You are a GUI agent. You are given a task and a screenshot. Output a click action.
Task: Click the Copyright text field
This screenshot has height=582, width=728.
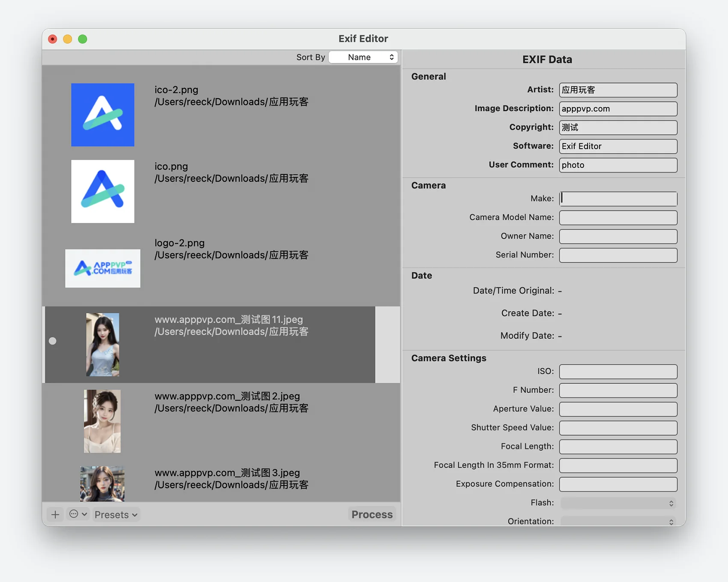618,128
